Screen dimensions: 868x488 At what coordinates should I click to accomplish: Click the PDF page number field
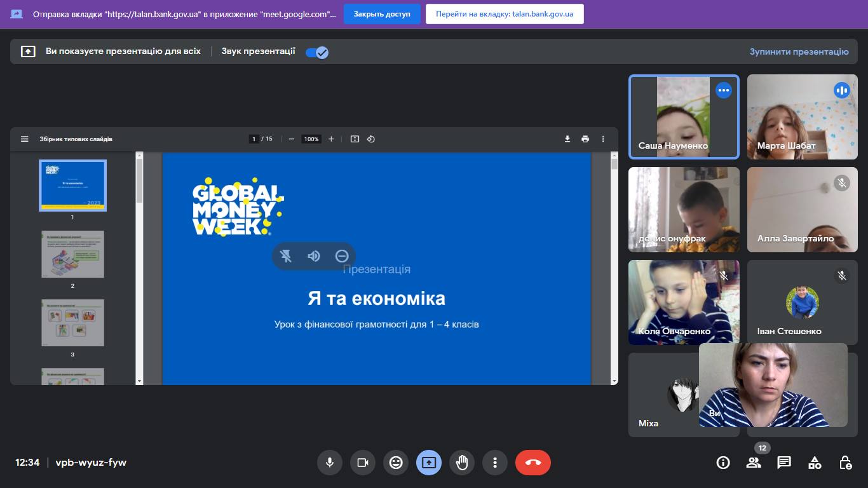point(254,139)
